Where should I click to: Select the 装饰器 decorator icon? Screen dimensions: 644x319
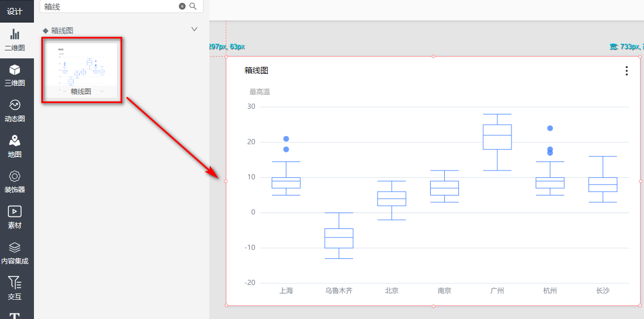15,181
